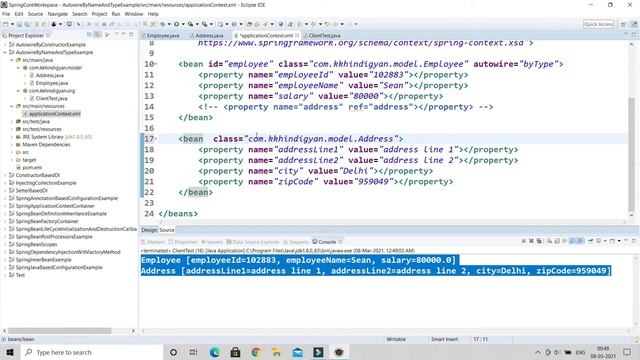Click the New file toolbar icon
The height and width of the screenshot is (360, 640).
[5, 24]
